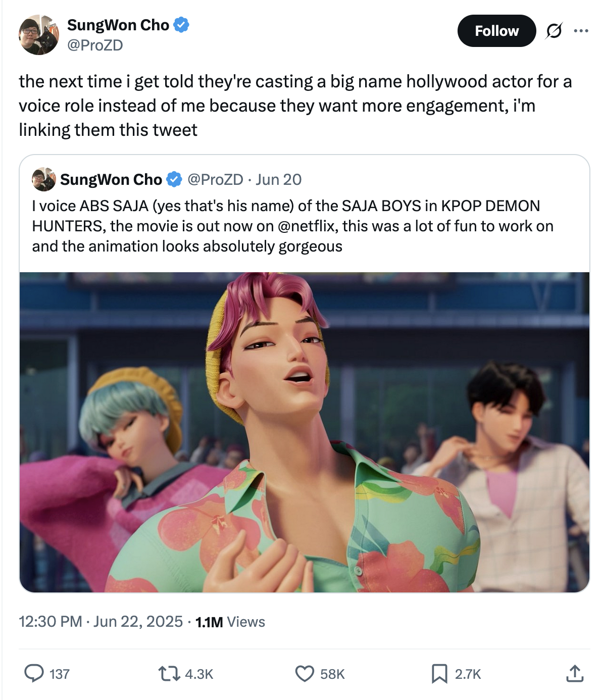The image size is (602, 700).
Task: Click the blue verified badge beside the top name
Action: point(181,25)
